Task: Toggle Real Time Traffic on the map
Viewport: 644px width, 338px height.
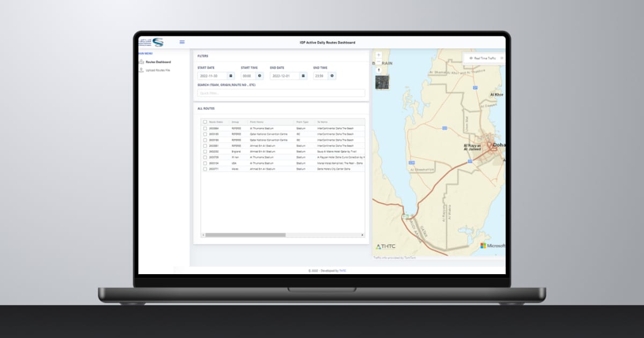Action: pyautogui.click(x=480, y=58)
